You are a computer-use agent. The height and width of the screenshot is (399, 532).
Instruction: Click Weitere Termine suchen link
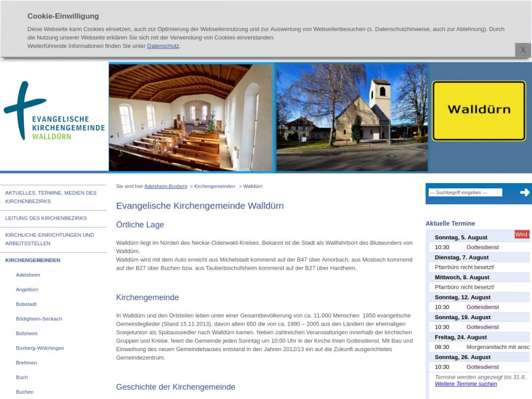tap(465, 384)
